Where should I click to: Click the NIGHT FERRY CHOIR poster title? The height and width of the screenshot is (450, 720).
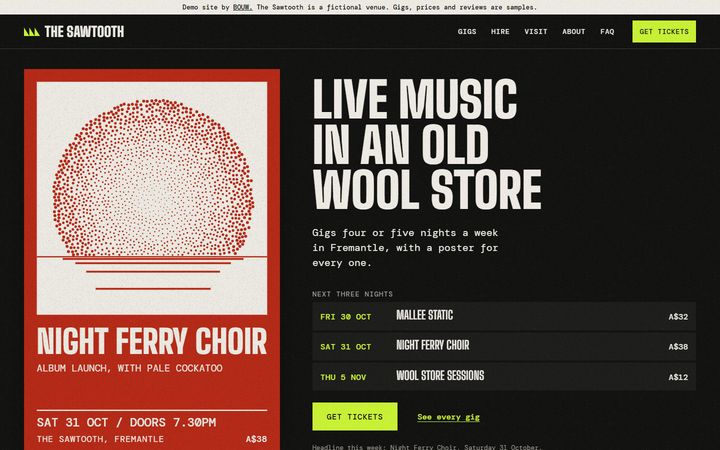pos(152,342)
